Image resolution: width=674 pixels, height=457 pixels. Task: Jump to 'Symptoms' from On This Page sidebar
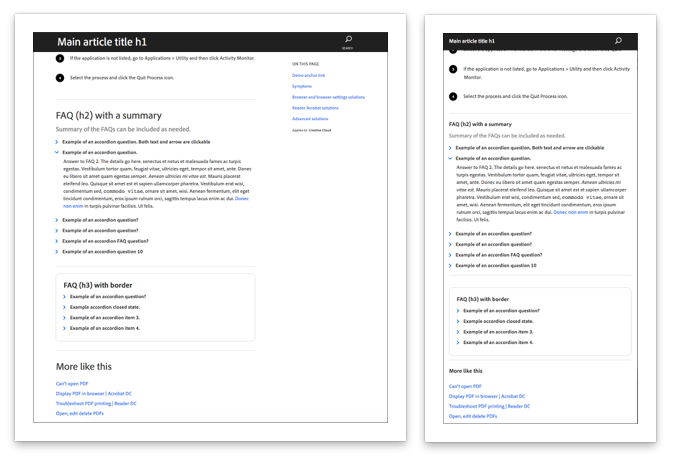302,86
